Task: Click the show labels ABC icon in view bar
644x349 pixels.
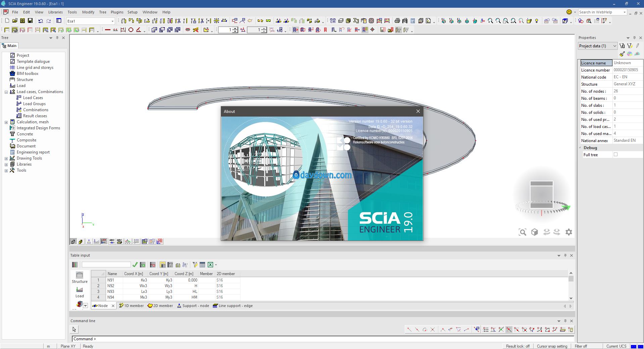Action: coord(112,241)
